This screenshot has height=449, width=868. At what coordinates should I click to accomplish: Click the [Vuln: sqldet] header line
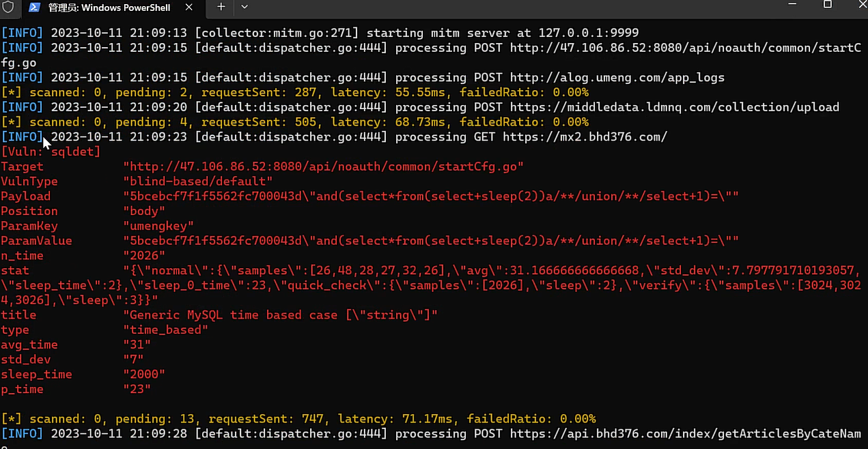(x=51, y=151)
